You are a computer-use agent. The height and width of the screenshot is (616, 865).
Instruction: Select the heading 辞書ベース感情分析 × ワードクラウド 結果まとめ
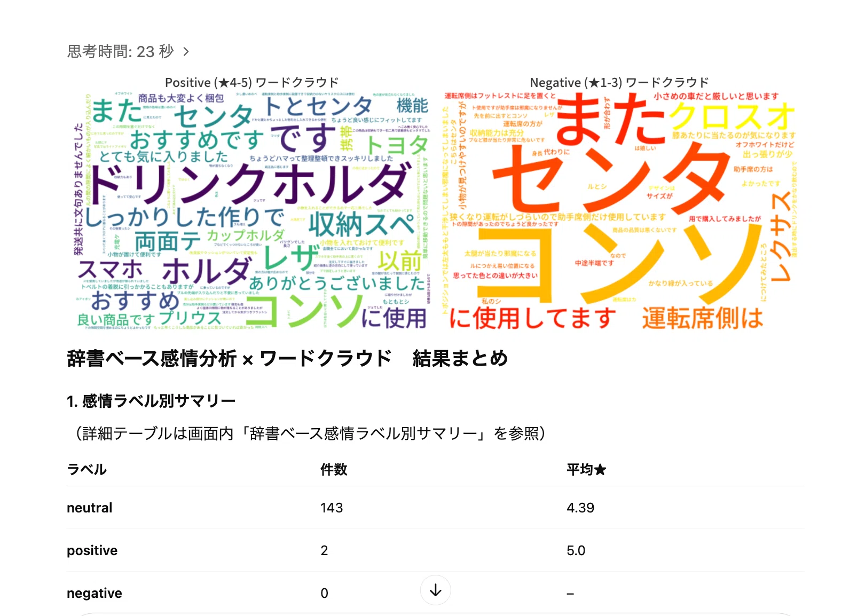(x=287, y=358)
